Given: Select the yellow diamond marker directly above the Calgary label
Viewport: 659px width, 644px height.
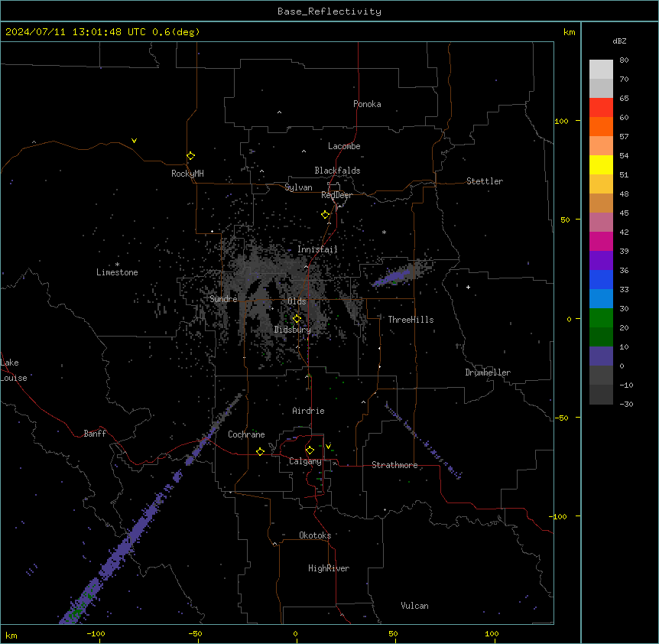Looking at the screenshot, I should click(310, 450).
